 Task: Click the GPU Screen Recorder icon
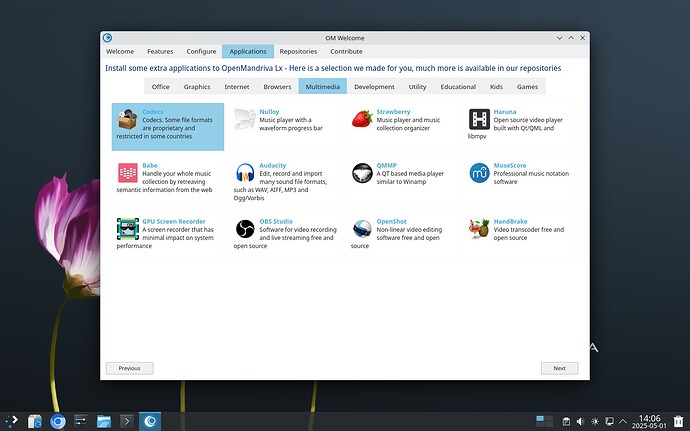click(128, 229)
